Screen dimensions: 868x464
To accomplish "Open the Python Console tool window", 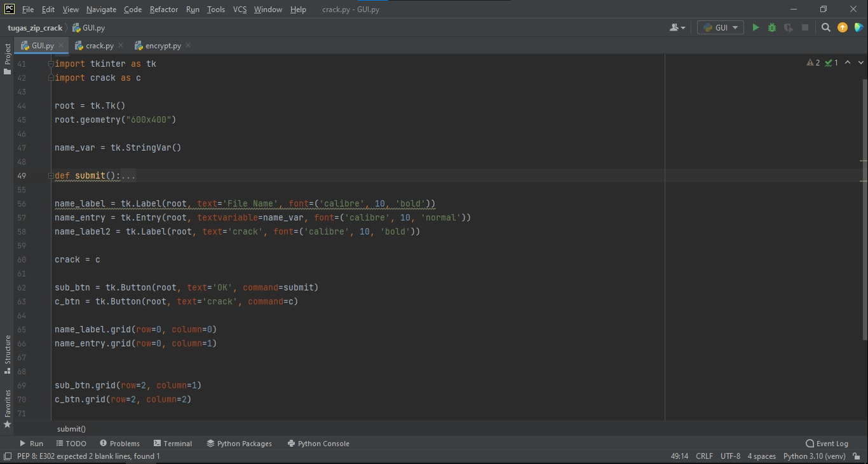I will click(318, 444).
